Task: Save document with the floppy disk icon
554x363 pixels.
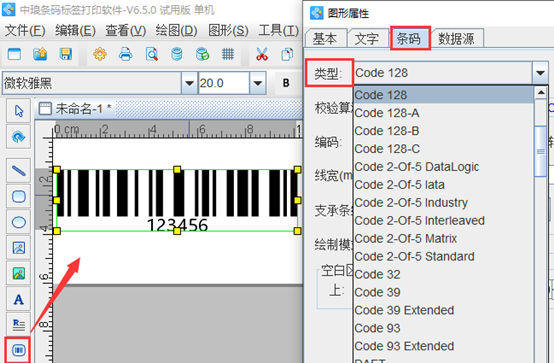Action: (66, 54)
